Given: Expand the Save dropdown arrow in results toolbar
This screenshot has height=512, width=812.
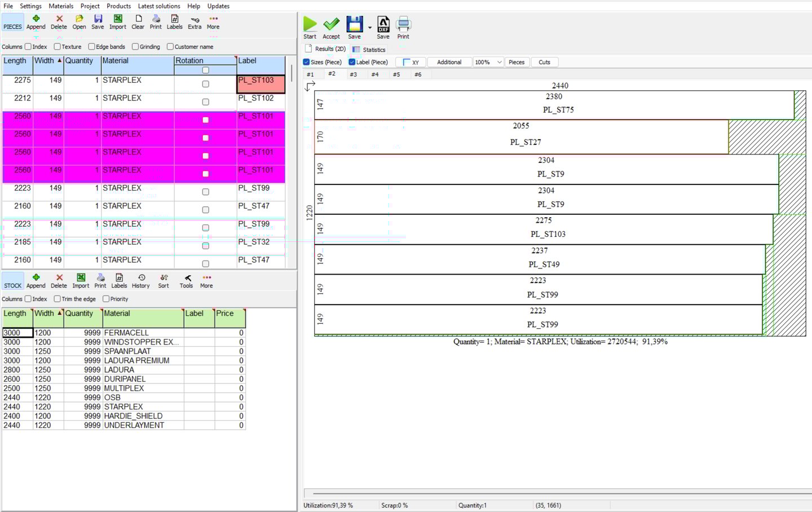Looking at the screenshot, I should 370,28.
